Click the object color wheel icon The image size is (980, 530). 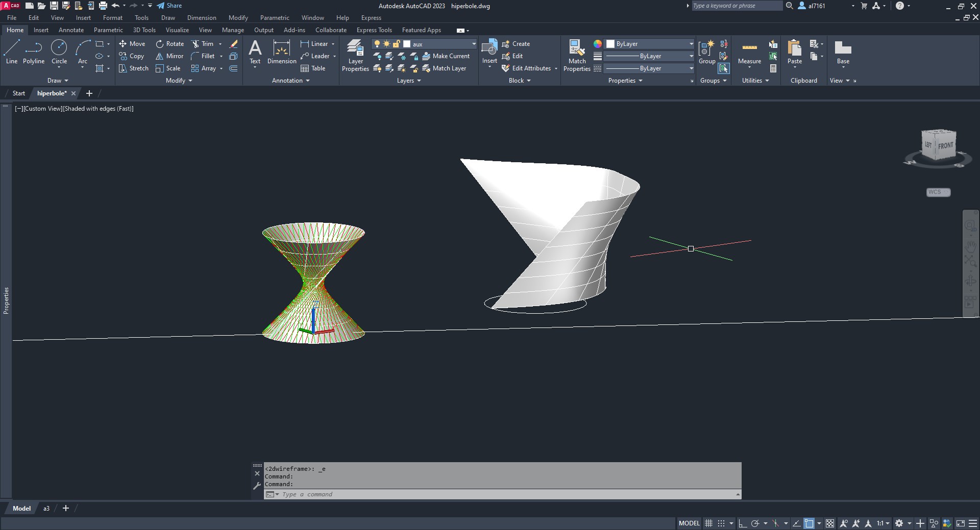[598, 44]
